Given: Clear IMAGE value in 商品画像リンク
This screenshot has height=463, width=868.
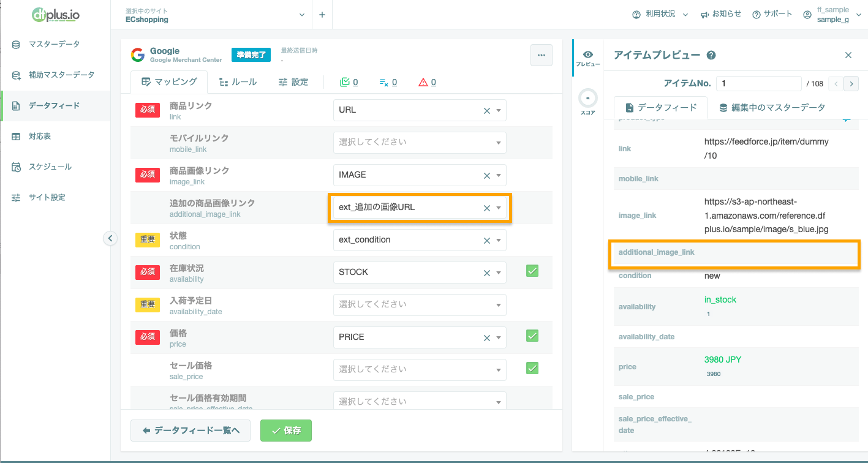Looking at the screenshot, I should click(x=487, y=175).
